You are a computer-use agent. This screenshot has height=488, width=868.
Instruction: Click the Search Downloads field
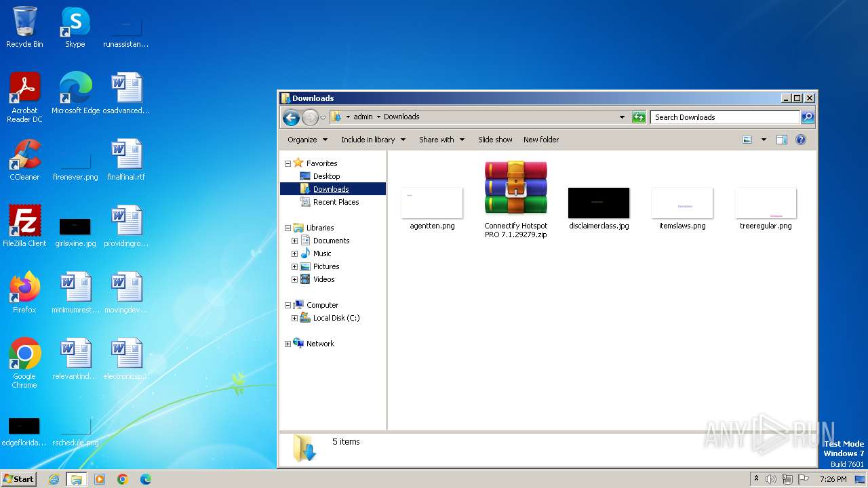pos(725,117)
